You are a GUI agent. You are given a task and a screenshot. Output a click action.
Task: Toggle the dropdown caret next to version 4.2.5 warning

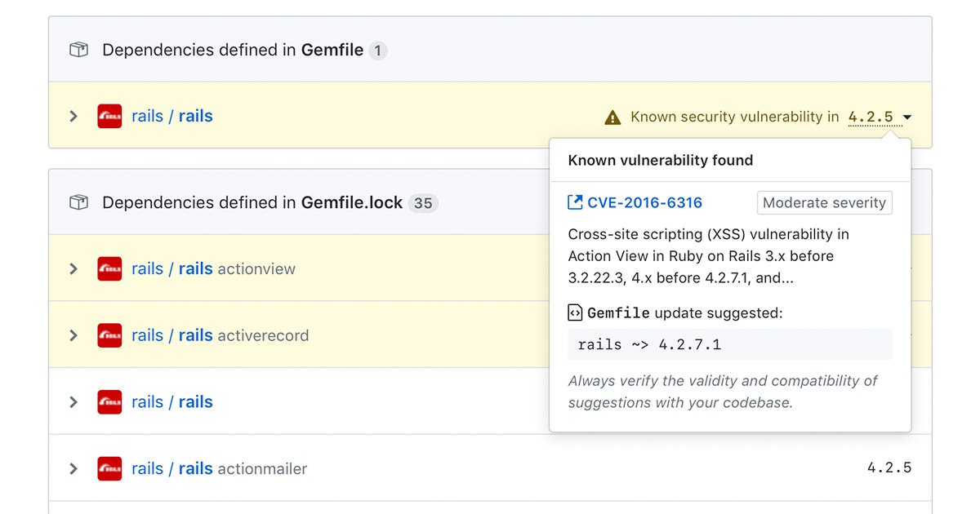coord(907,117)
